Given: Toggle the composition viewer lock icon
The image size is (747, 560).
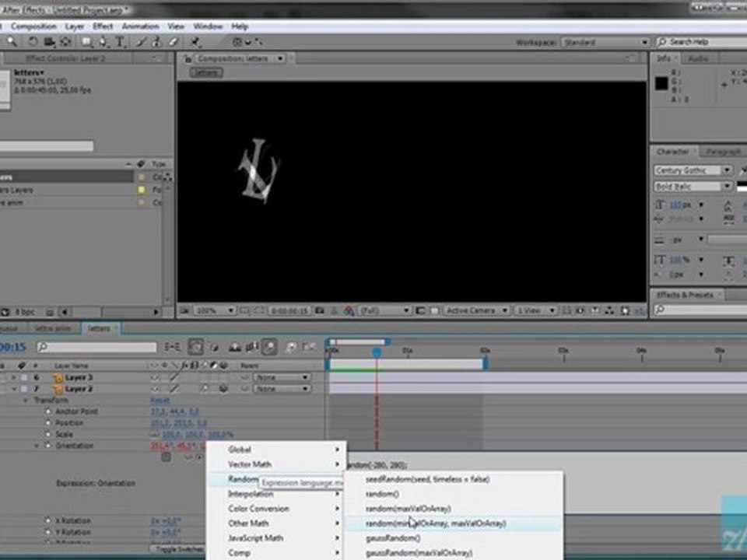Looking at the screenshot, I should click(x=188, y=58).
